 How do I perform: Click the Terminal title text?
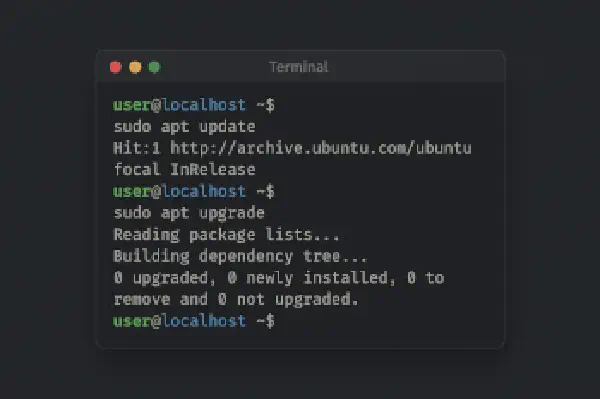click(299, 67)
